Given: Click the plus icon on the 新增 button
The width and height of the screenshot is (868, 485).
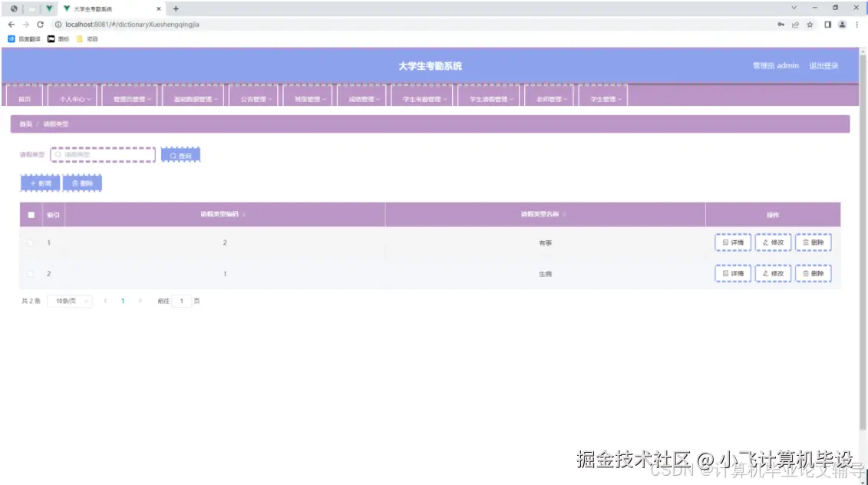Looking at the screenshot, I should pyautogui.click(x=33, y=183).
